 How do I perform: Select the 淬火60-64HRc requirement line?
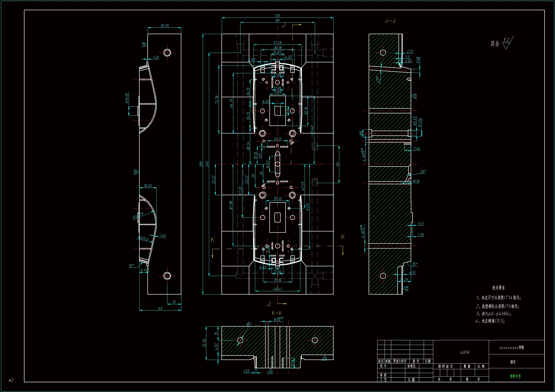pos(493,314)
